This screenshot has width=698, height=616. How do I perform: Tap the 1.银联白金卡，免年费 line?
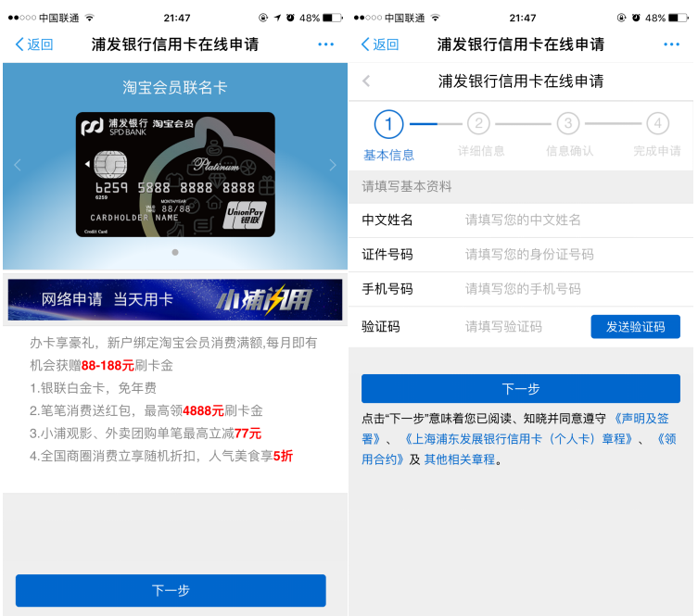point(93,388)
